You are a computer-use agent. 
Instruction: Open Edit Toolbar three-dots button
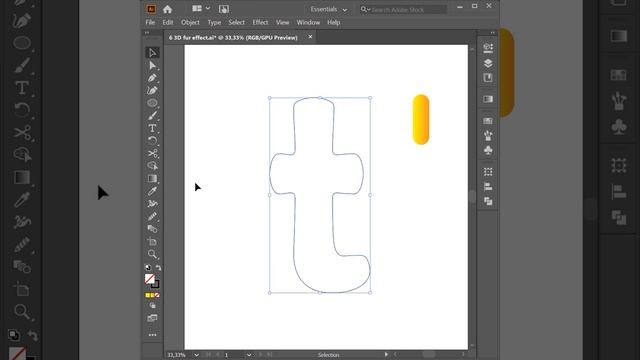click(x=152, y=335)
